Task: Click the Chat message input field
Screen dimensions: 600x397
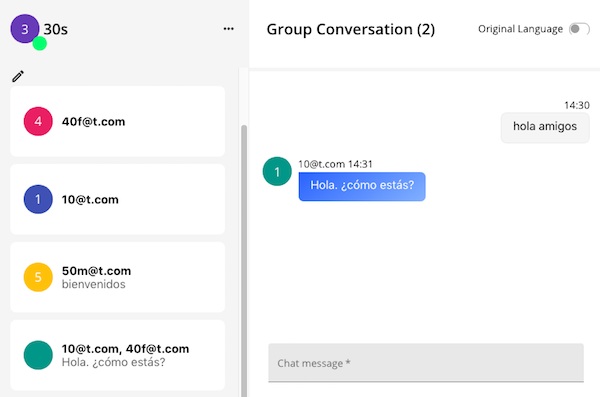Action: tap(426, 363)
